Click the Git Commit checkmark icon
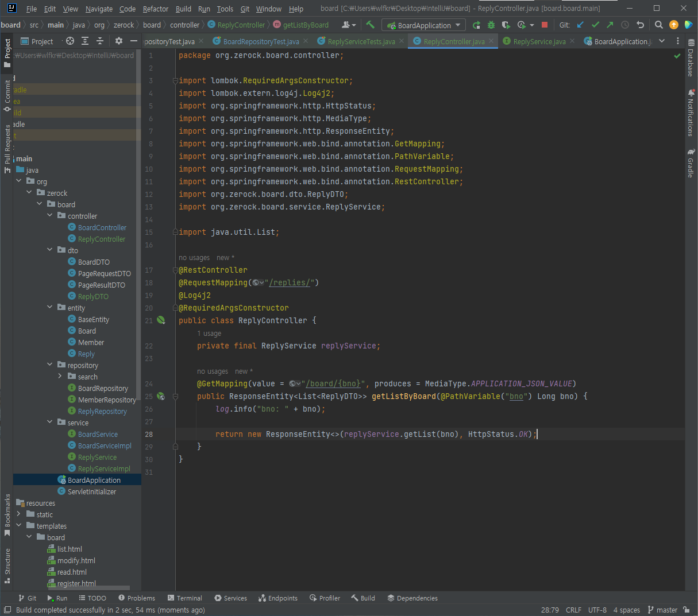 pos(595,25)
